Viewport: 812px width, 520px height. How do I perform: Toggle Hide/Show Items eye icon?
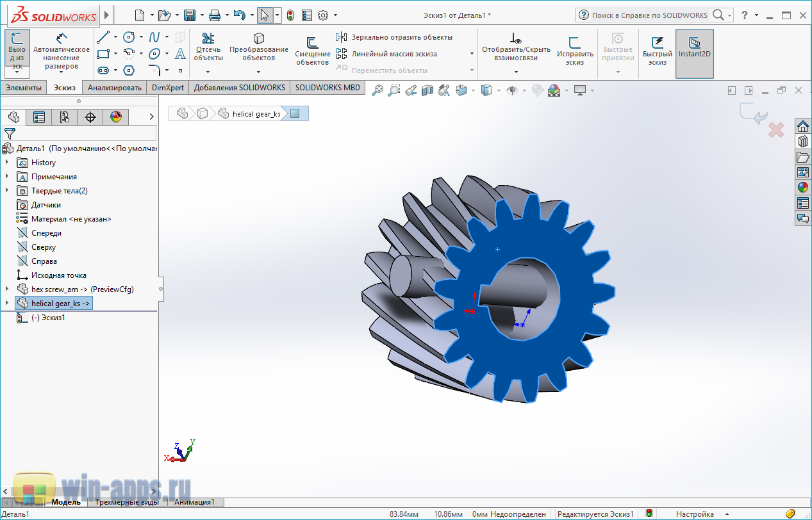click(511, 90)
